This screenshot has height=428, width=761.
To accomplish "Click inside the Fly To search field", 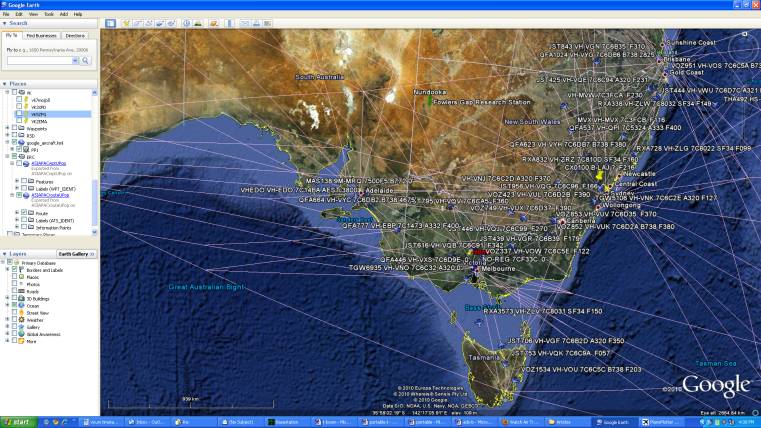I will tap(39, 61).
